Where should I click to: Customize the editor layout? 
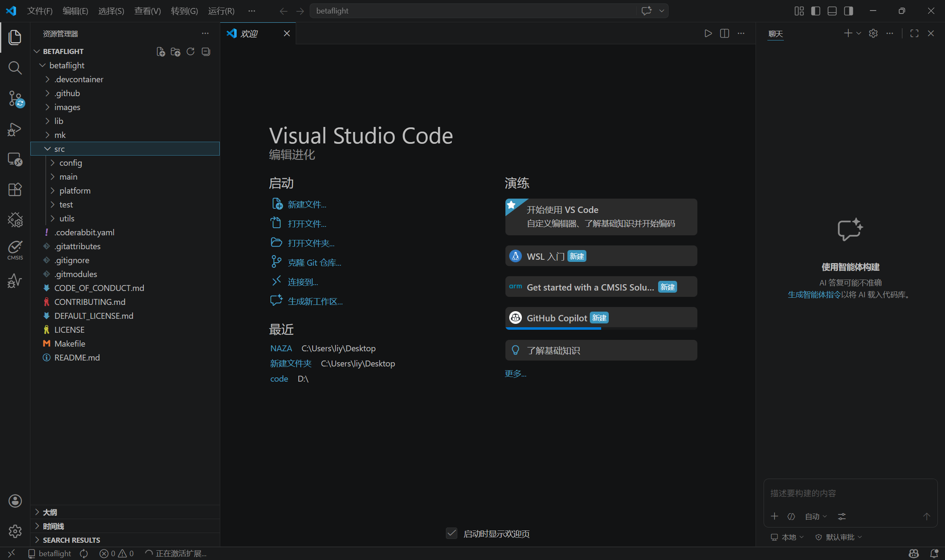click(799, 11)
